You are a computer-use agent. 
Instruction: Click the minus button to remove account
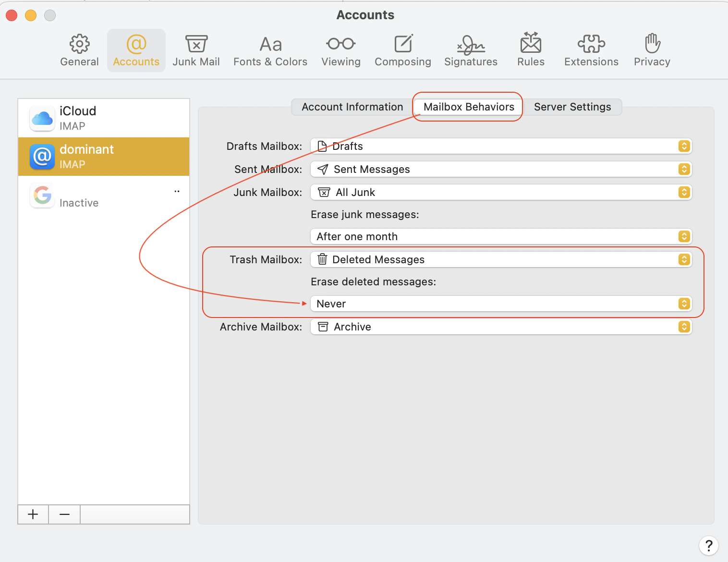click(x=64, y=514)
